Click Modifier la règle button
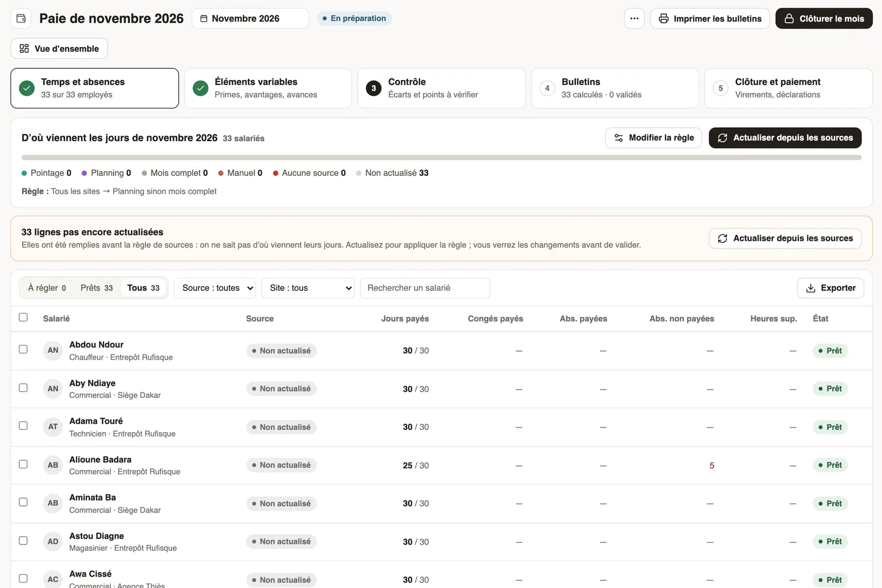Screen dimensions: 882x588 [654, 138]
